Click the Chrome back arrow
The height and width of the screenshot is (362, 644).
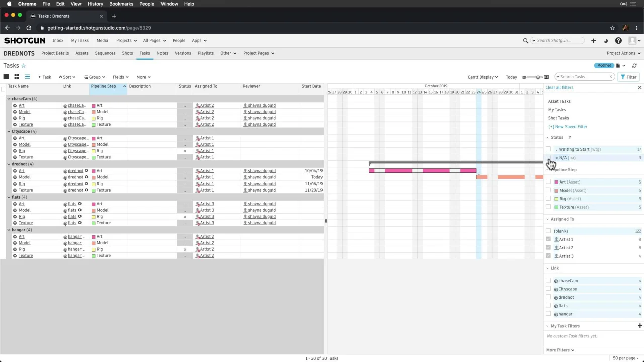(x=7, y=28)
